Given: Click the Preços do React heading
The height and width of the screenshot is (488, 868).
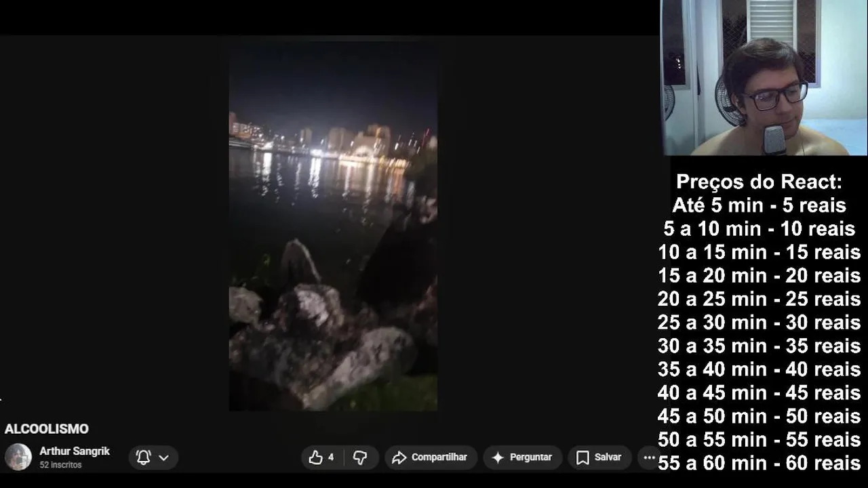Looking at the screenshot, I should point(759,182).
